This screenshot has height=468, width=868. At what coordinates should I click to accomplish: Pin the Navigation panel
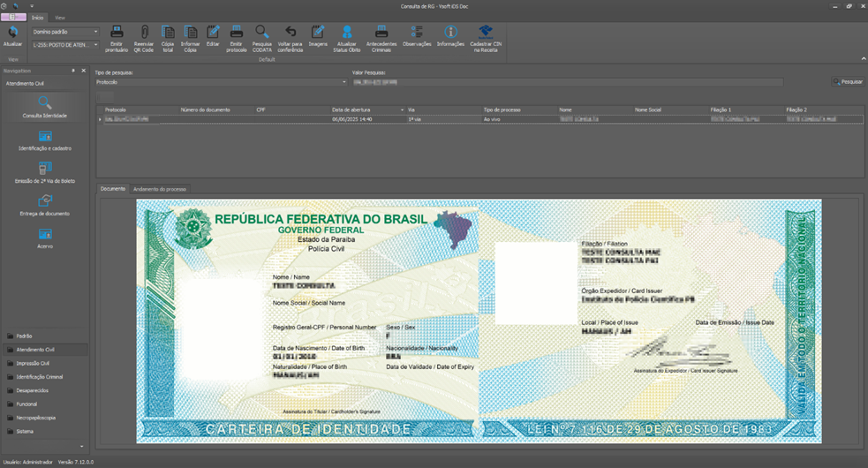tap(73, 71)
